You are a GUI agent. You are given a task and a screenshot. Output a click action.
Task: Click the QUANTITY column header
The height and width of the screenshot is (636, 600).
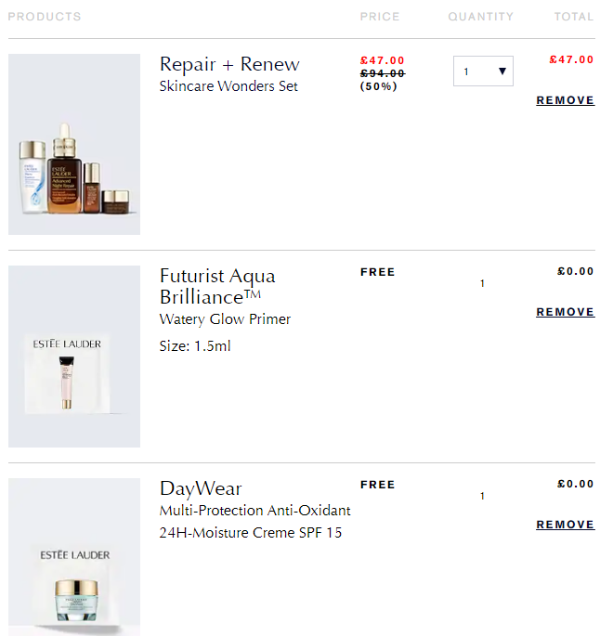[480, 17]
